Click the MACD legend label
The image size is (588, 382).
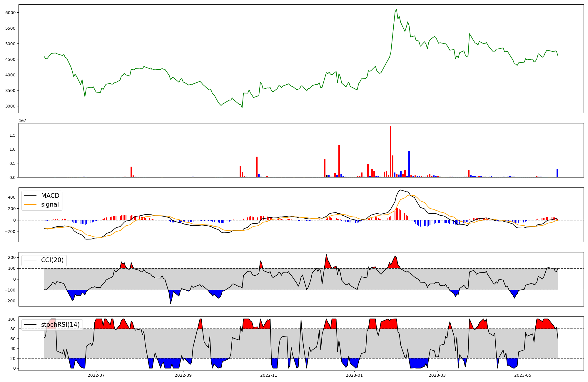pos(50,196)
